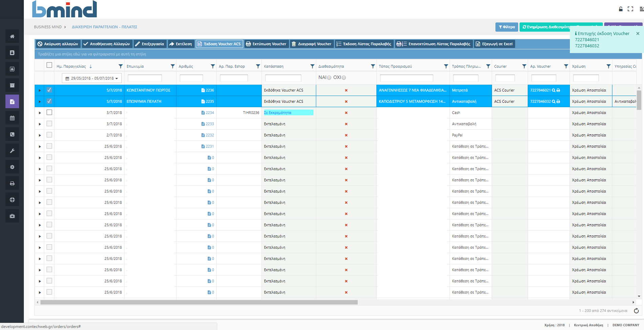Filter icon on Κατάσταση column
The width and height of the screenshot is (644, 330).
tap(312, 66)
